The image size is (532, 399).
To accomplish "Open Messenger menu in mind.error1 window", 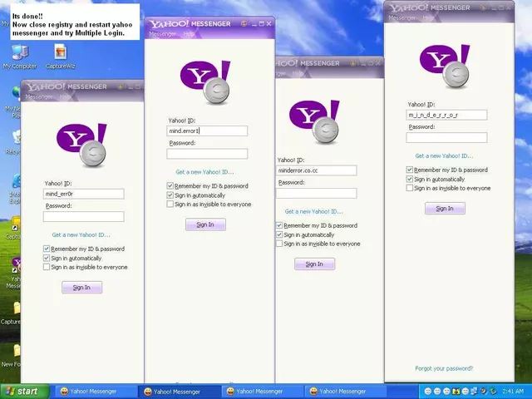I will (163, 34).
